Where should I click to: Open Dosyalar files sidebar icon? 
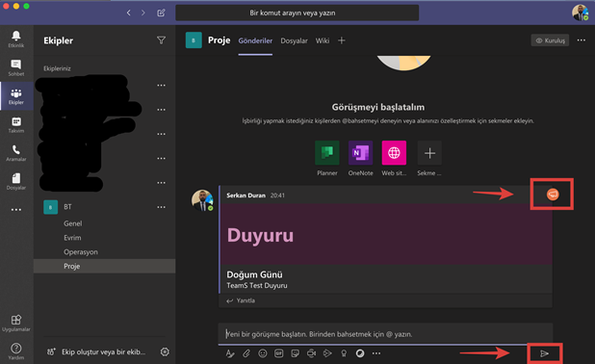pos(16,181)
